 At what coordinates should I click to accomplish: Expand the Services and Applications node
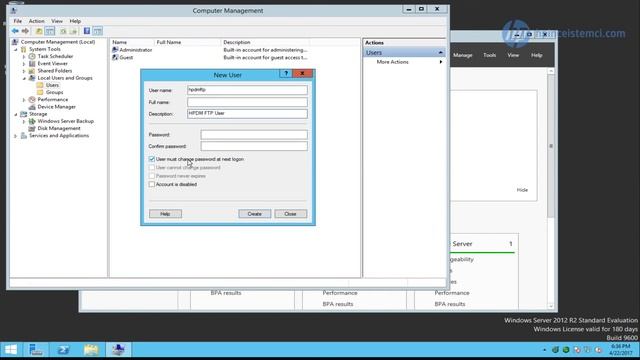(x=16, y=136)
